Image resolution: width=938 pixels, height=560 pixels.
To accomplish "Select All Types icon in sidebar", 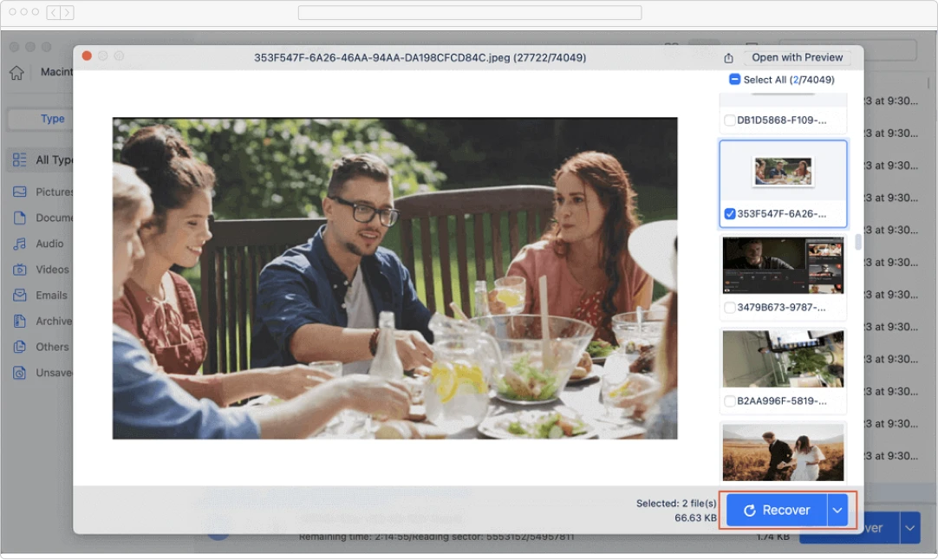I will coord(19,160).
